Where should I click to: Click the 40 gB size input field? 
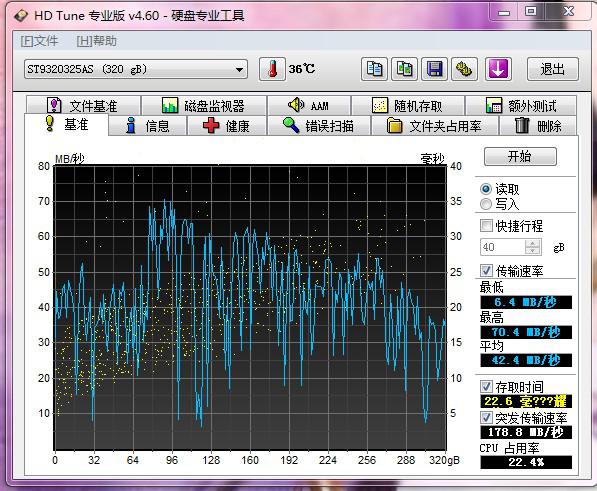(x=503, y=247)
